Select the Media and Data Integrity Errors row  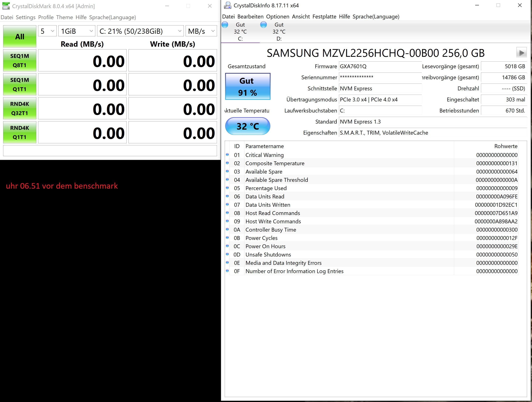(x=372, y=263)
